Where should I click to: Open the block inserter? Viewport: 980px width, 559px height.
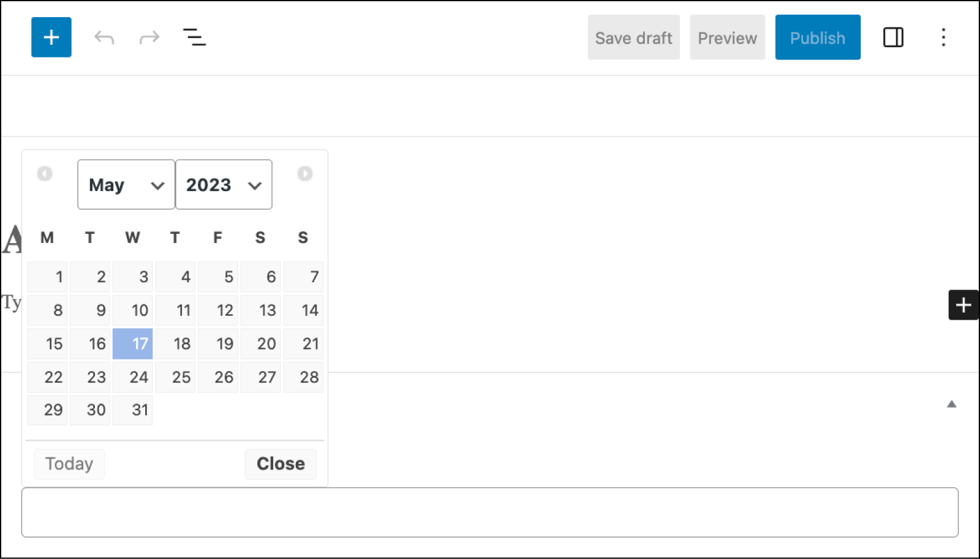pos(51,37)
